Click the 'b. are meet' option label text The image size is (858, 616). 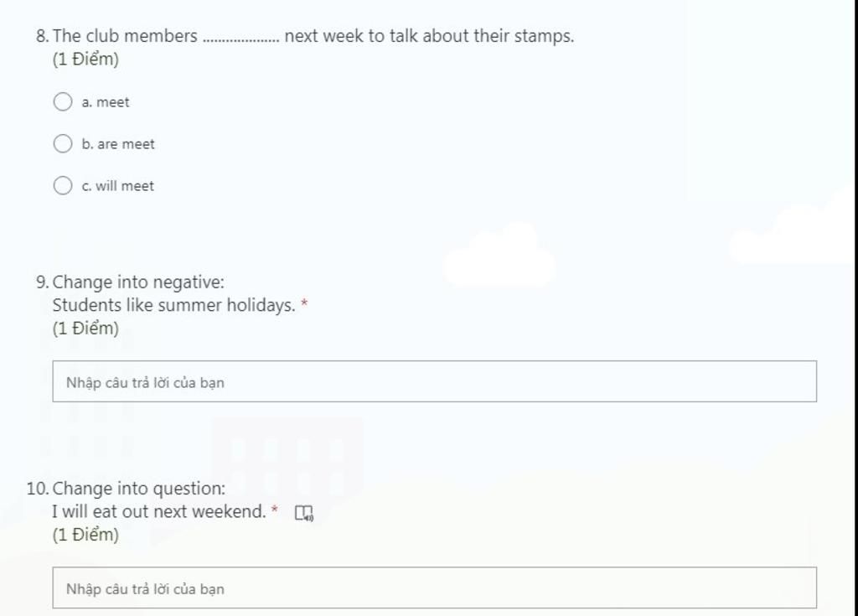click(118, 144)
